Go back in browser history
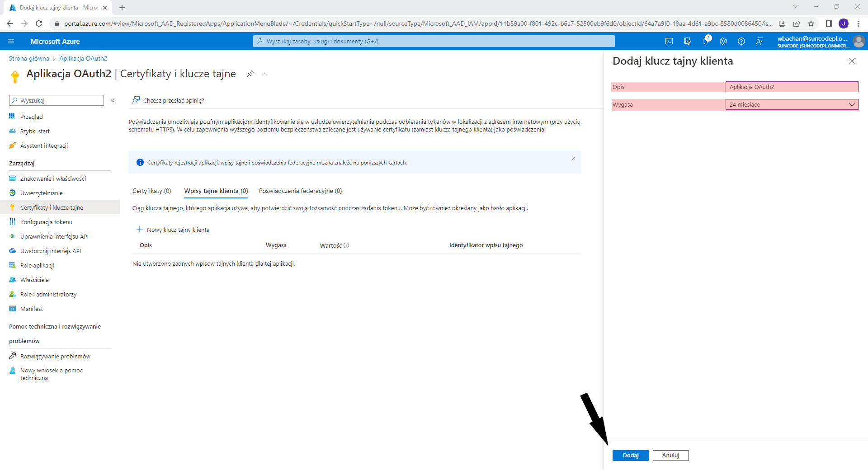 pos(10,23)
